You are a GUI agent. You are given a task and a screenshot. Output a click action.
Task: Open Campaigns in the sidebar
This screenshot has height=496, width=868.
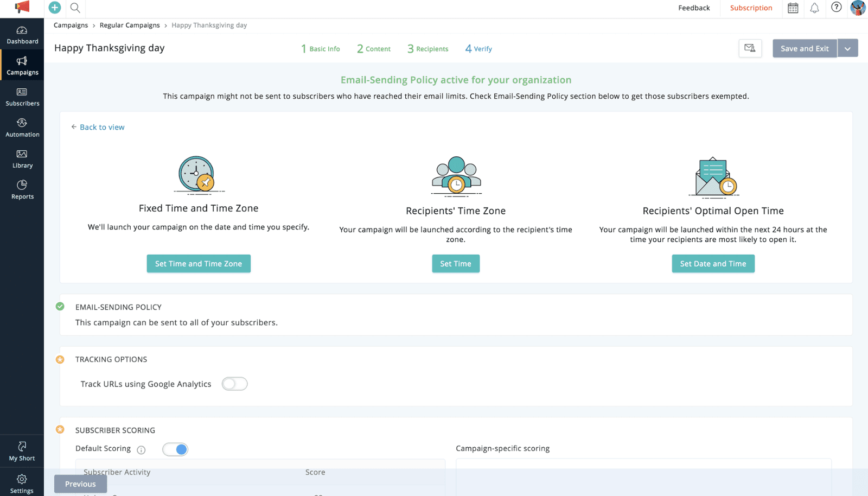(x=22, y=66)
